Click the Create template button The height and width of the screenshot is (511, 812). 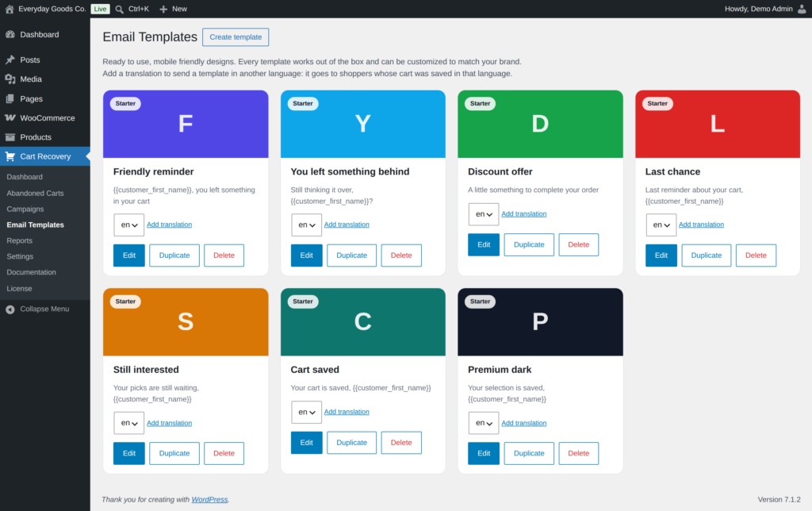(236, 36)
